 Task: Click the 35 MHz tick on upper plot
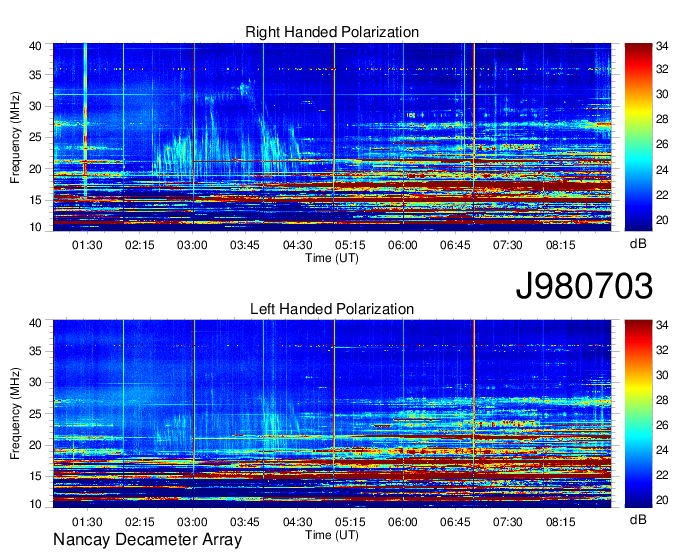coord(35,75)
